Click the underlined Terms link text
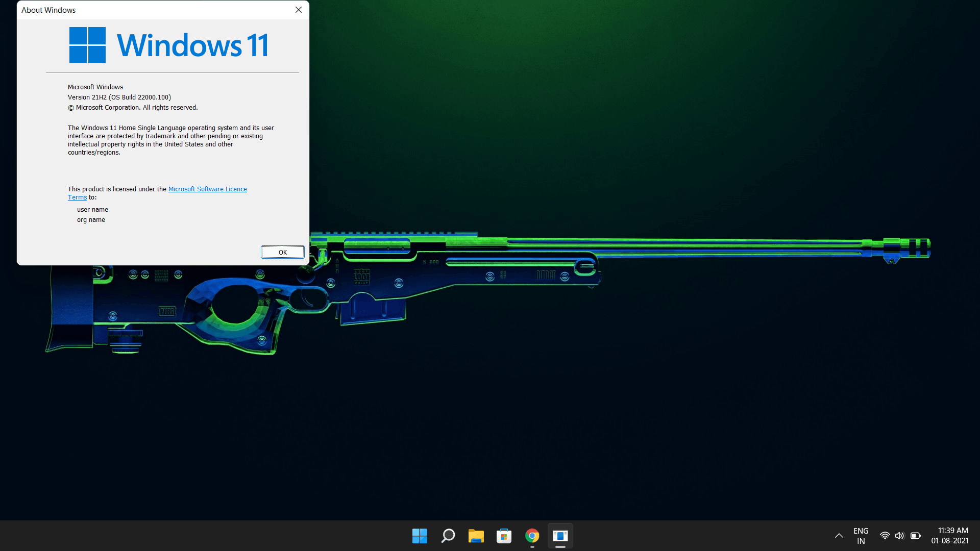 tap(77, 197)
